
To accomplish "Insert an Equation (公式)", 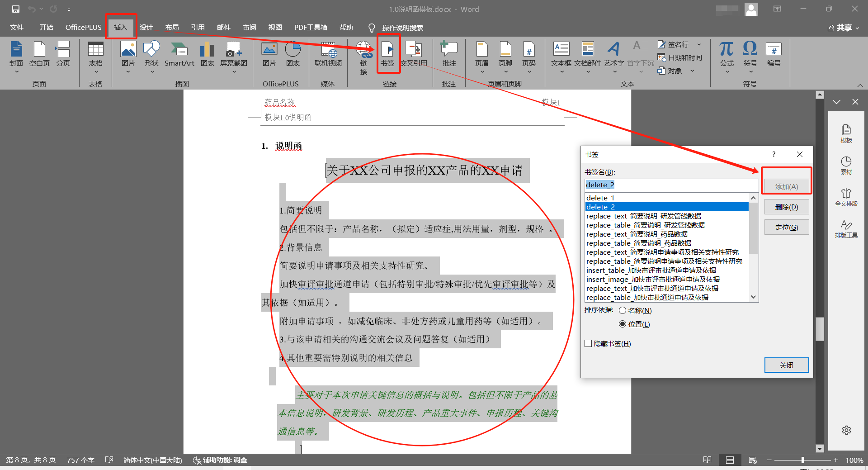I will (727, 57).
